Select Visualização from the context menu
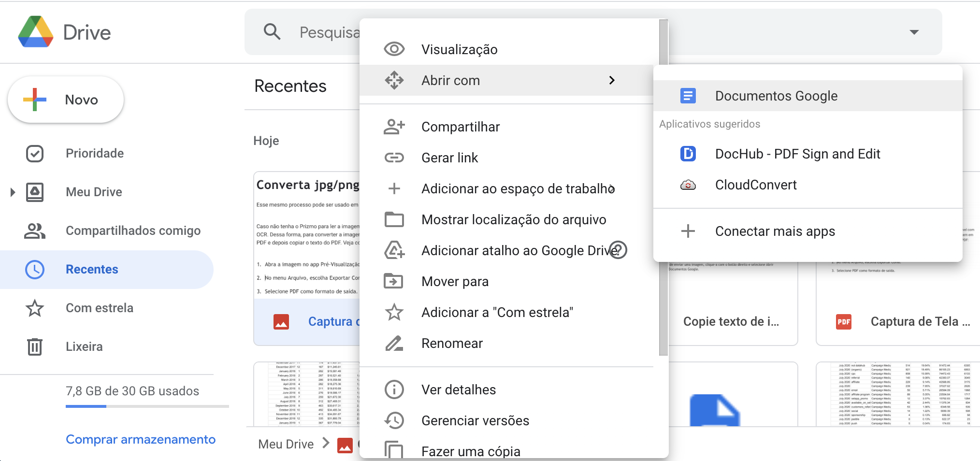980x461 pixels. coord(459,49)
